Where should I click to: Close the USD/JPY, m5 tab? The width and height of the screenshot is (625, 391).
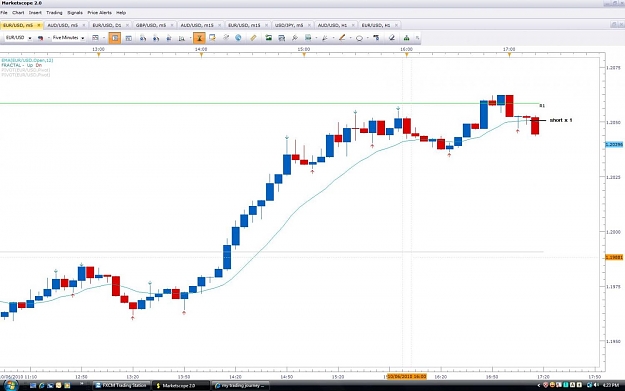point(309,25)
